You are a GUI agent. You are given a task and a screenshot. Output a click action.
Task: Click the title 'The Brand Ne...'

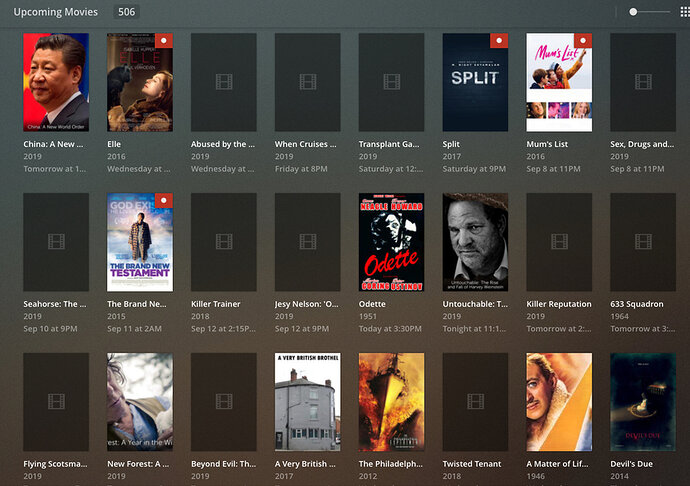[137, 304]
